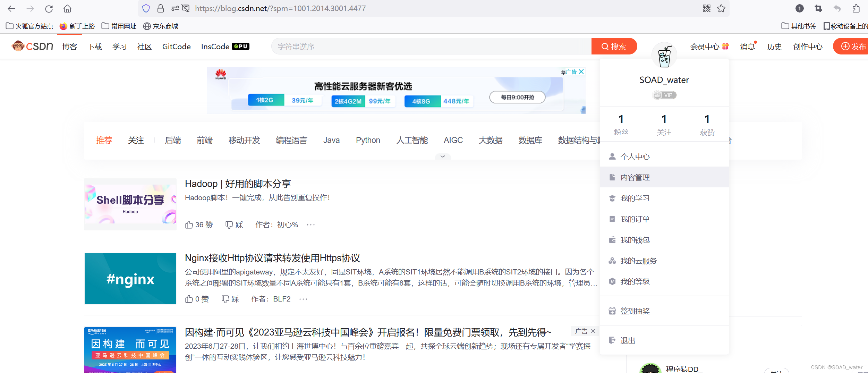This screenshot has height=373, width=868.
Task: Open 消息 notifications link
Action: tap(747, 46)
